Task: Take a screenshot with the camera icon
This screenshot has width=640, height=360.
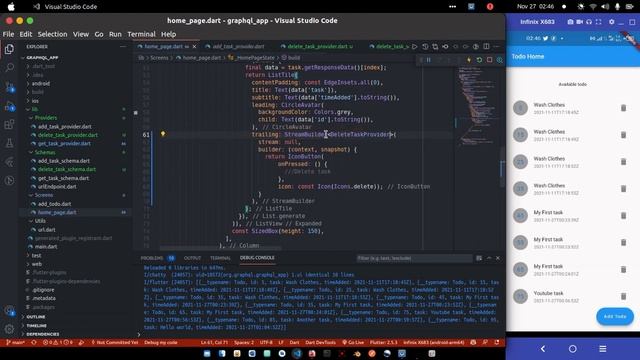Action: [x=570, y=22]
